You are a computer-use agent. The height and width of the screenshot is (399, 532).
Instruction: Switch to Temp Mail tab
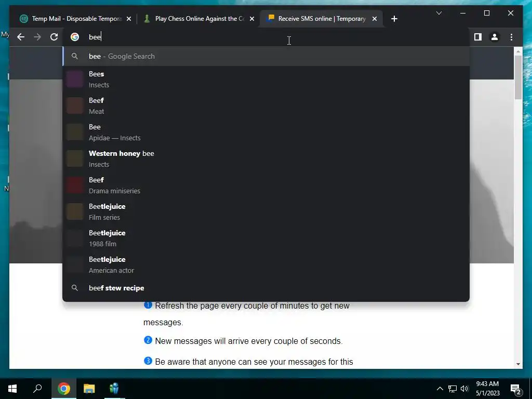74,19
